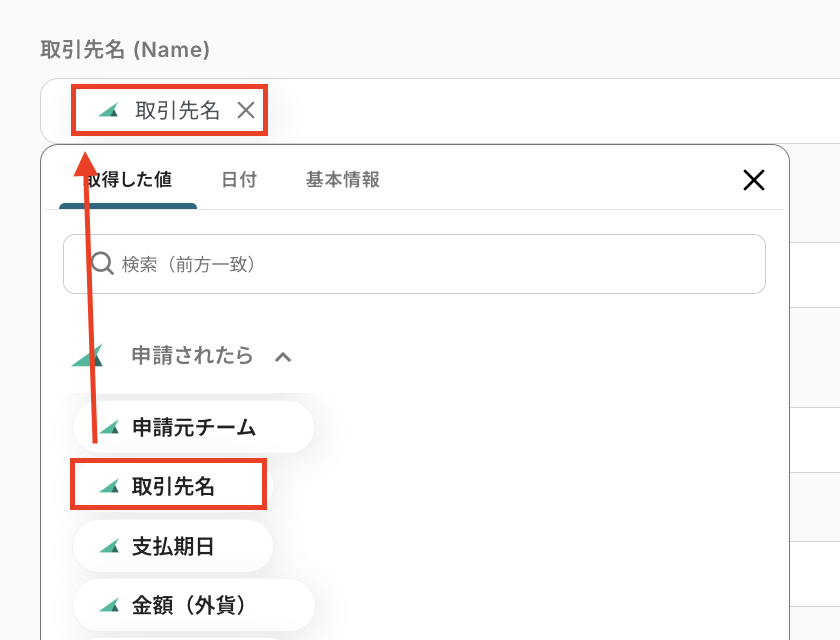Click empty area of 取引先名 (Name) field
The image size is (840, 640).
(x=550, y=111)
